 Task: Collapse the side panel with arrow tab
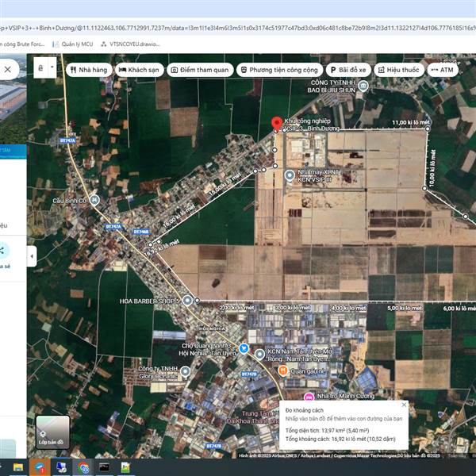32,256
